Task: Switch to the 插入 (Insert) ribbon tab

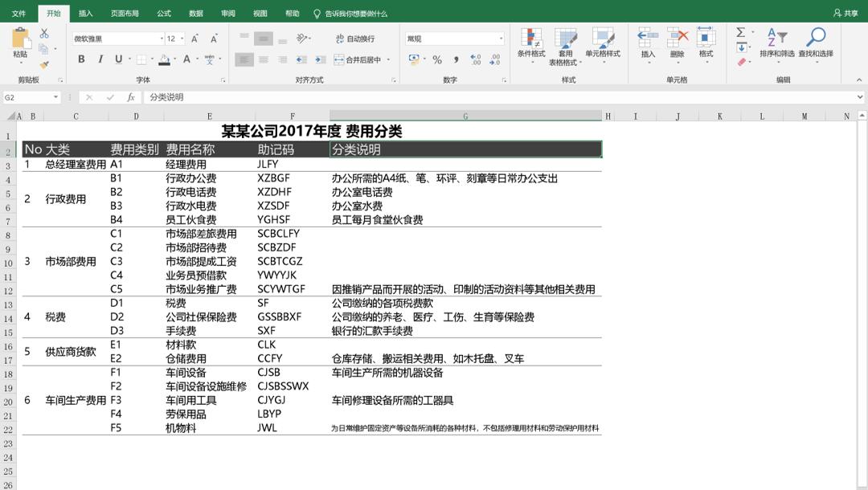Action: pyautogui.click(x=86, y=13)
